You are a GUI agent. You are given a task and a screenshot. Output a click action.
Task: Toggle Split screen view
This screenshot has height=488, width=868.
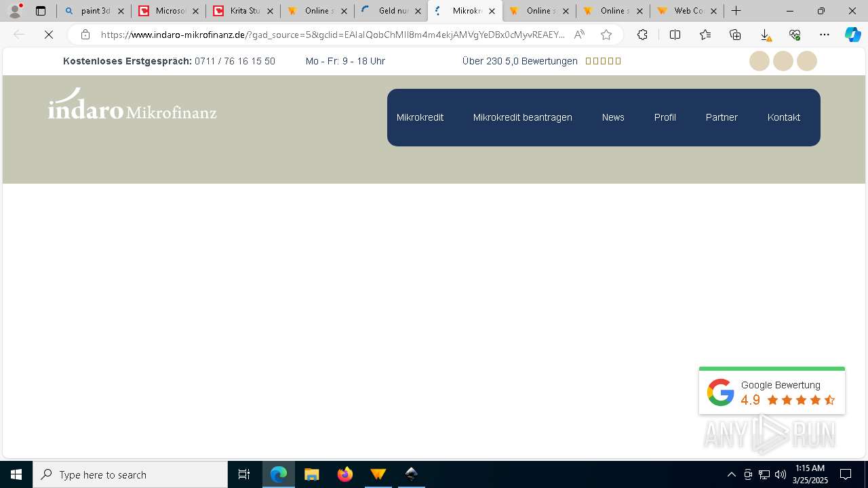point(675,35)
